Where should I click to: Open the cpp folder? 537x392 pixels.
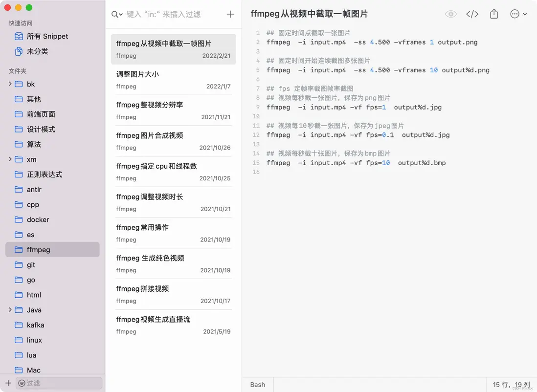tap(52, 204)
